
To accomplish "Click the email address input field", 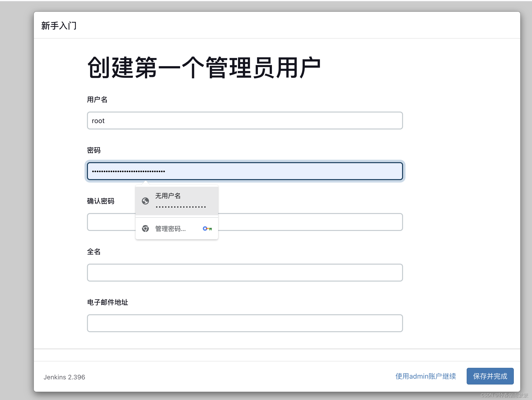I will coord(245,323).
